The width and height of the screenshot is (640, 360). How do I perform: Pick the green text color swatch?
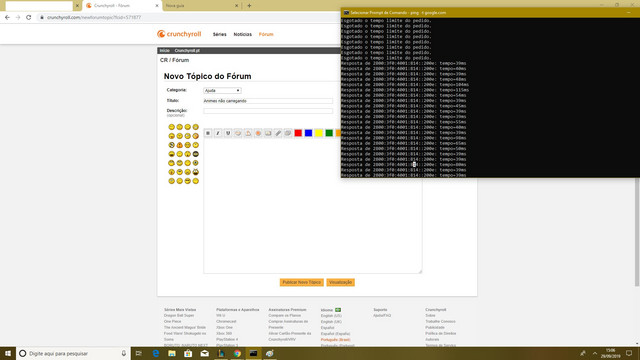pyautogui.click(x=329, y=133)
